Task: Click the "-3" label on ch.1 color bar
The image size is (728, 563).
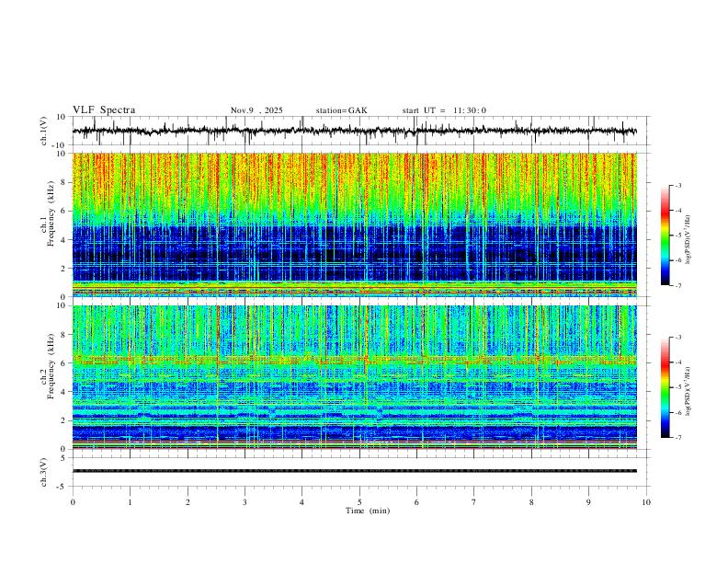Action: click(678, 185)
